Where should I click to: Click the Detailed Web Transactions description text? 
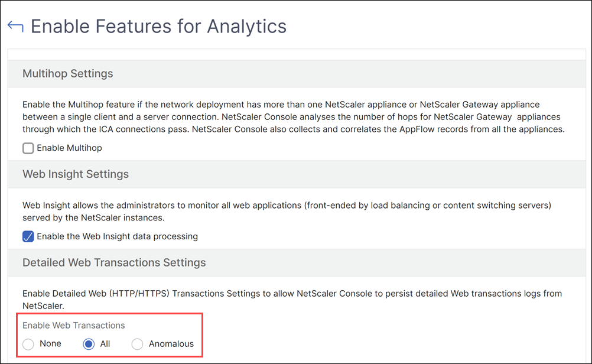coord(292,300)
